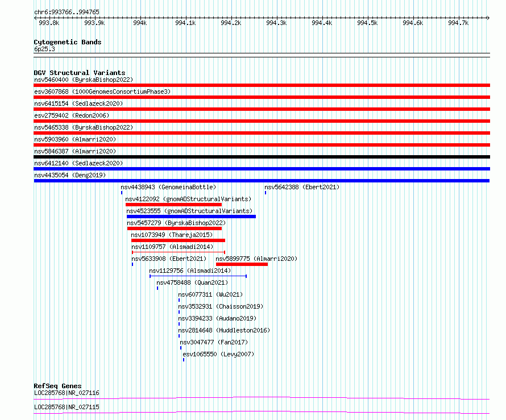This screenshot has height=420, width=506.
Task: Click the red bar of nsv4122092
Action: (x=173, y=205)
